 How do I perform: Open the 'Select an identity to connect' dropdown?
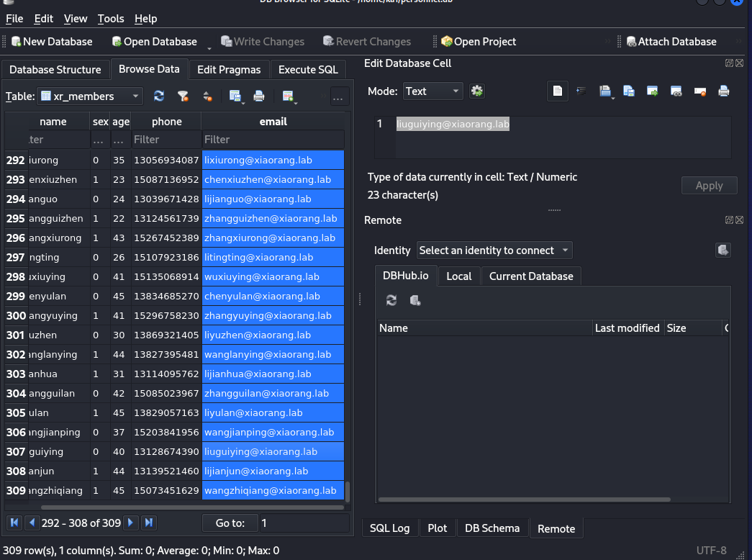pos(494,250)
